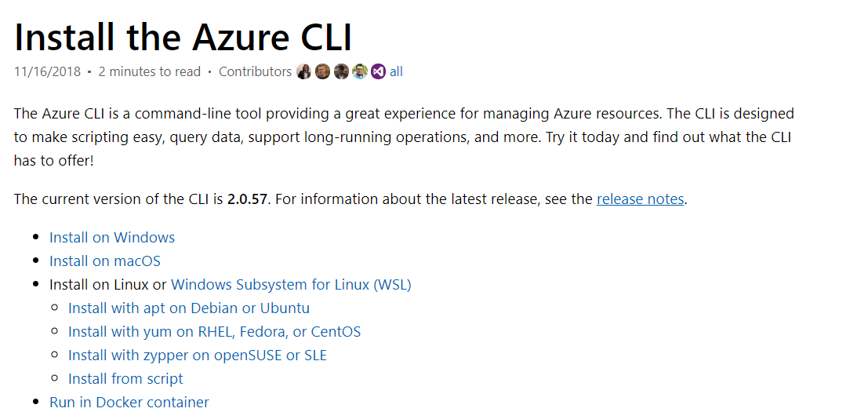Select Install with yum on RHEL, Fedora, CentOS
Screen dimensions: 868x412
pos(214,331)
